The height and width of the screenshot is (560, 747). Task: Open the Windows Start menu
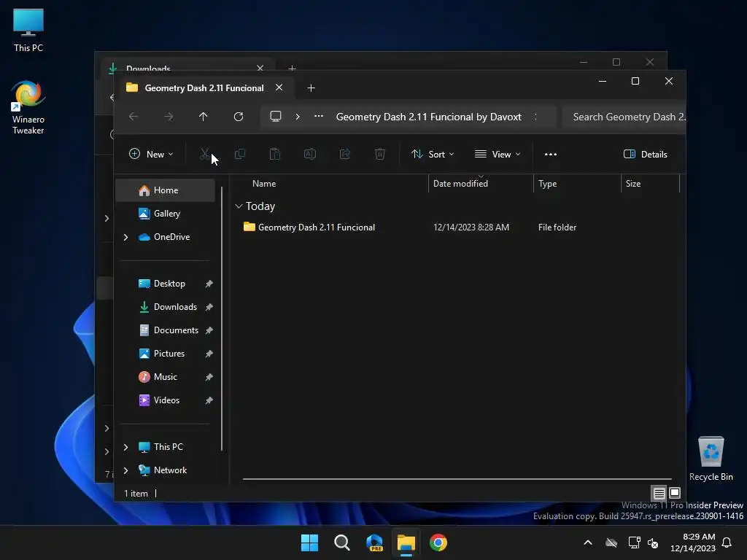pyautogui.click(x=309, y=542)
